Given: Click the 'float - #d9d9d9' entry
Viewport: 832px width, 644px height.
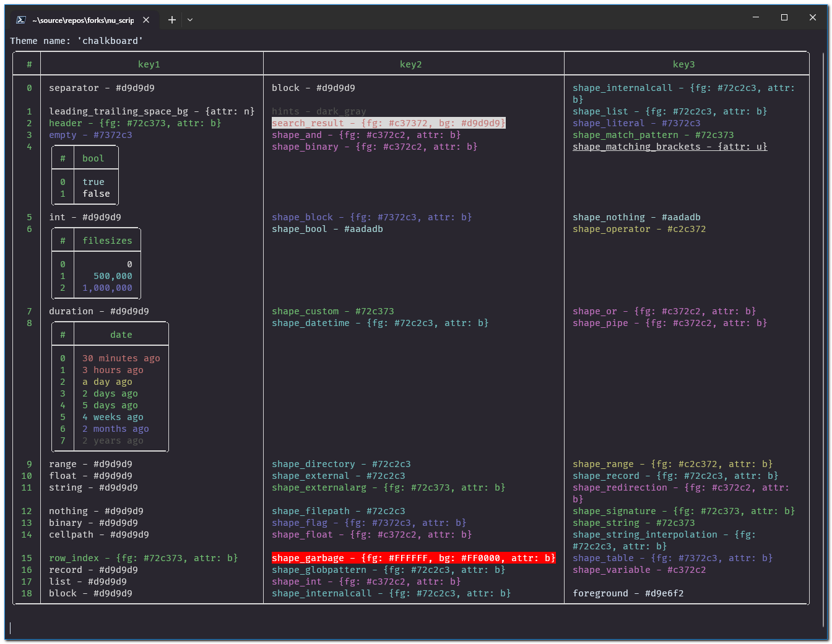Looking at the screenshot, I should point(91,476).
